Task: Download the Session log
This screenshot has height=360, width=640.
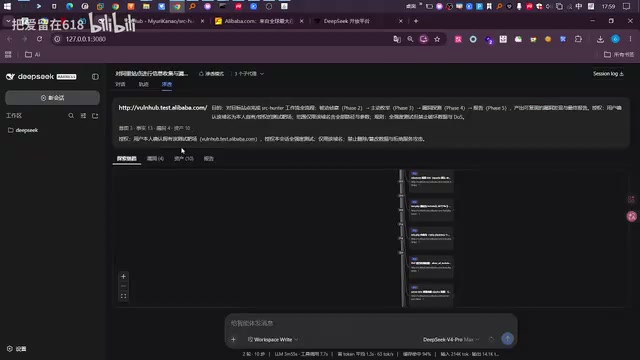Action: coord(608,74)
